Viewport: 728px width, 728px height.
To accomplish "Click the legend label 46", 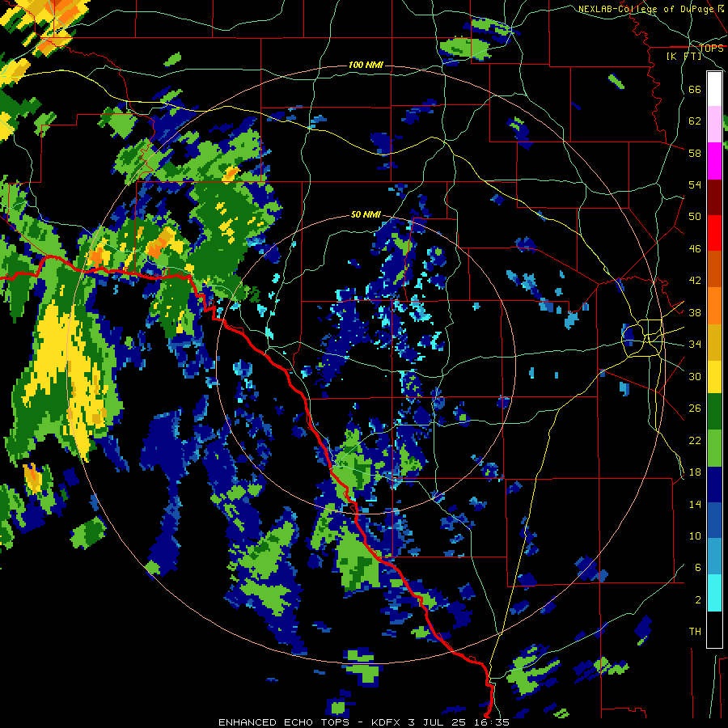I will [x=695, y=249].
